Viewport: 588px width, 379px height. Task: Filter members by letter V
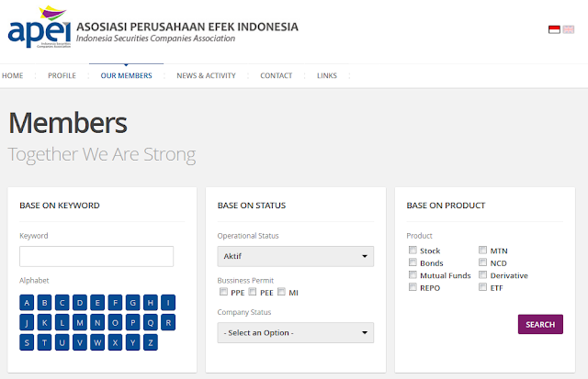pyautogui.click(x=80, y=342)
